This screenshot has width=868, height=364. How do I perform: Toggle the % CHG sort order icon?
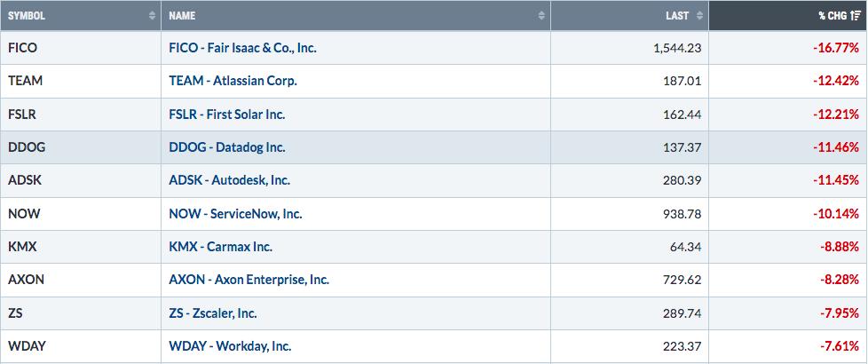(856, 16)
